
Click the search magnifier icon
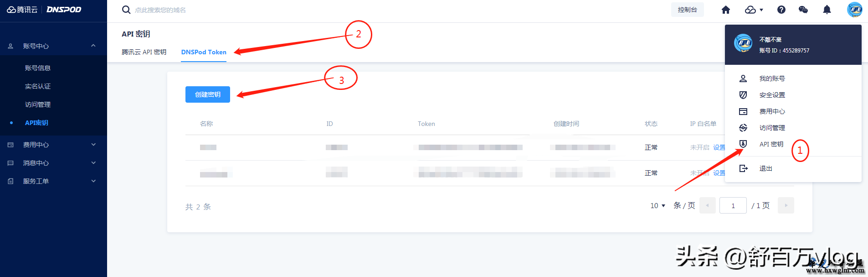coord(126,10)
